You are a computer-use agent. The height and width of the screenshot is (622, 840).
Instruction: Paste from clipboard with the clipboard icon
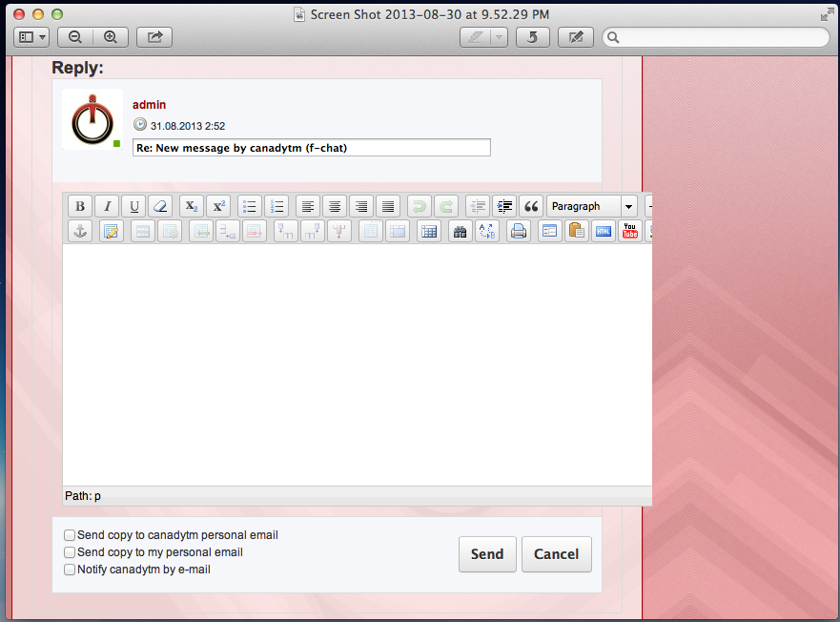(577, 232)
